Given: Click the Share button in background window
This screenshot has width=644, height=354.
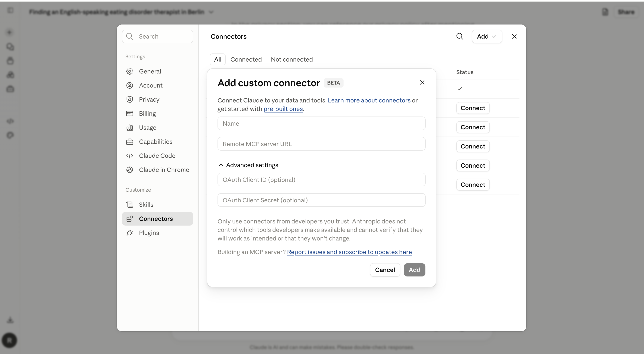Looking at the screenshot, I should 626,12.
